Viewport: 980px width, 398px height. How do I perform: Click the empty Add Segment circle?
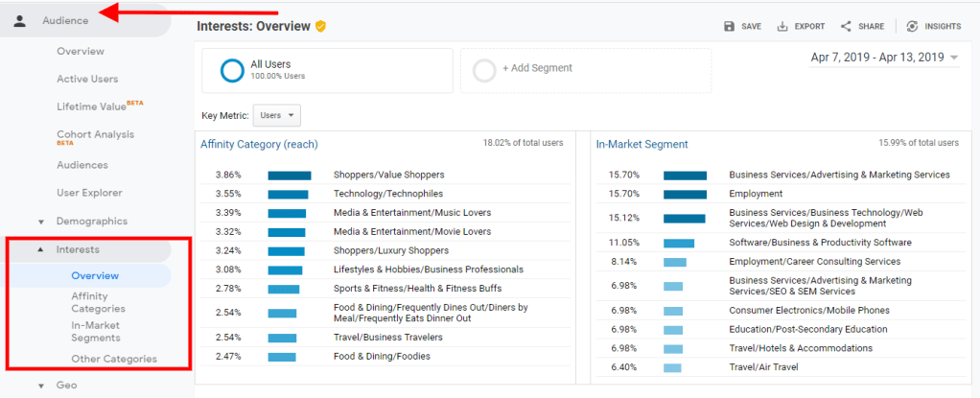point(485,69)
